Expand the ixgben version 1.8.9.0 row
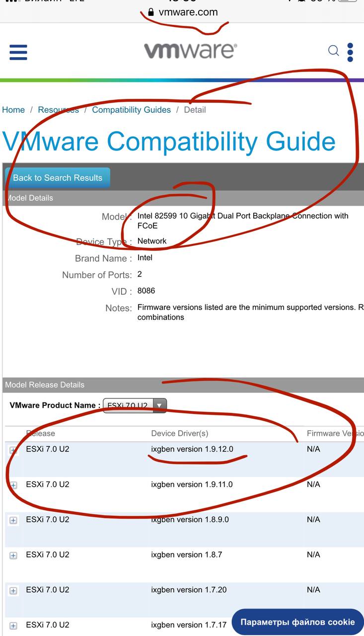364x636 pixels. (13, 520)
